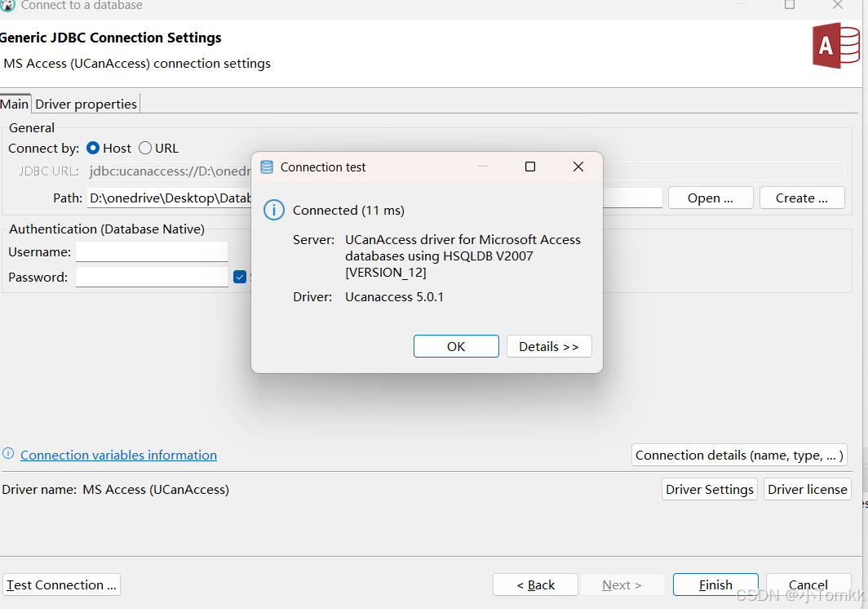The image size is (868, 609).
Task: Click the info icon beside Connected
Action: 274,210
